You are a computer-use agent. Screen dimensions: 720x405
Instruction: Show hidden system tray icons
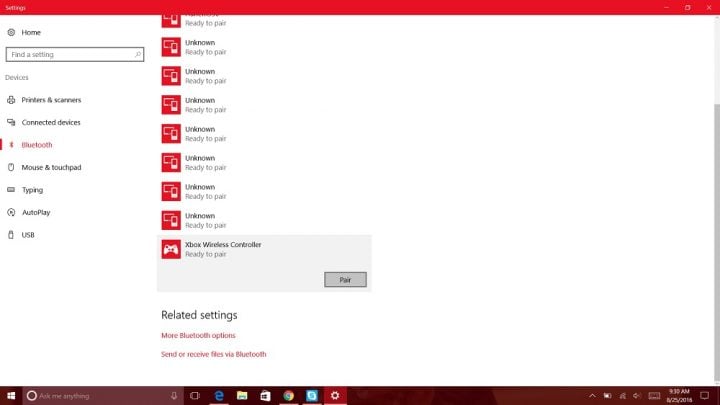point(592,396)
